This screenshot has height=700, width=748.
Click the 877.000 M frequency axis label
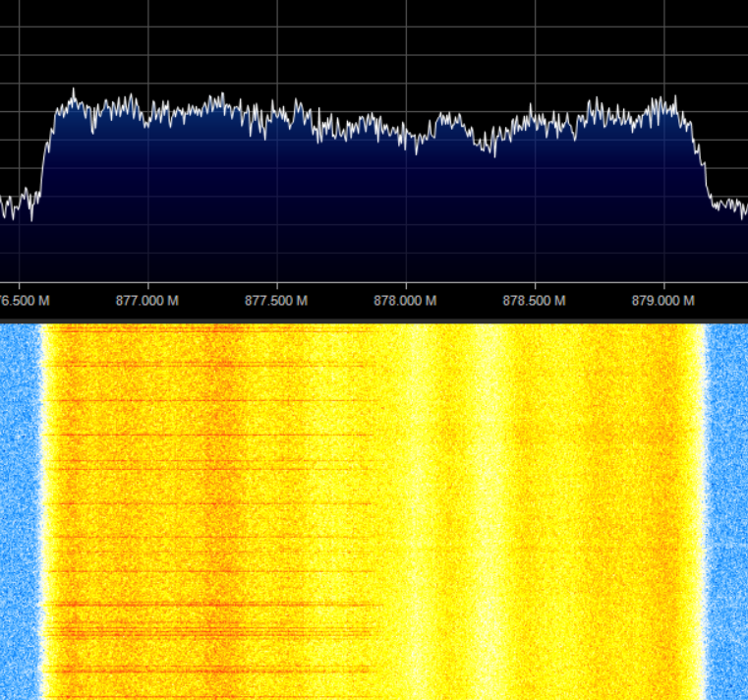(x=146, y=300)
